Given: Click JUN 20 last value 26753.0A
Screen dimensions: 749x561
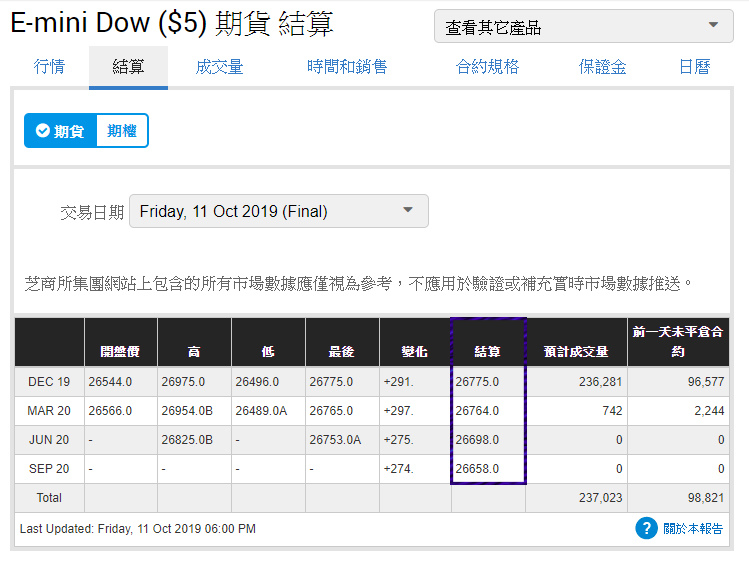Looking at the screenshot, I should tap(335, 440).
